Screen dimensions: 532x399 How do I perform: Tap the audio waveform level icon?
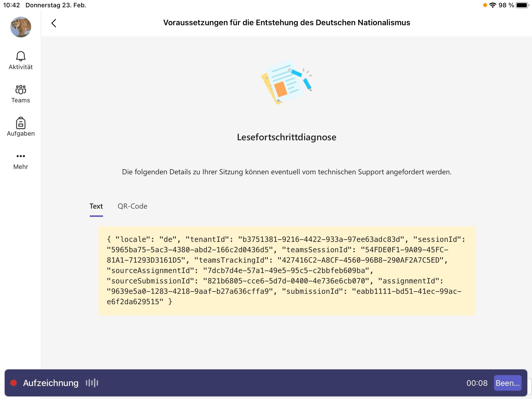click(x=92, y=383)
